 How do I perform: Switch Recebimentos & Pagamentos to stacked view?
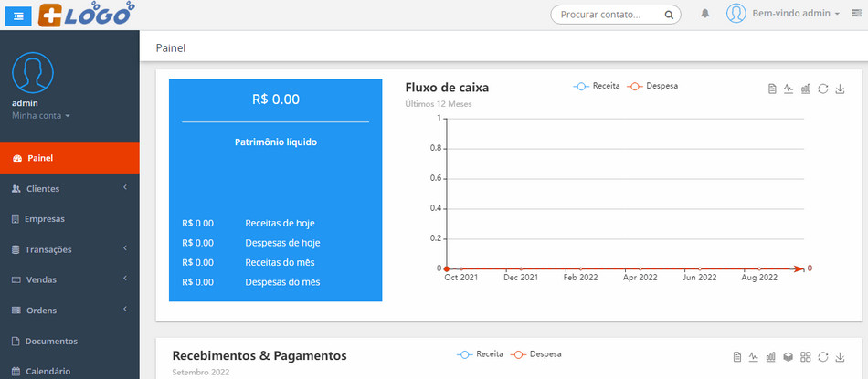(x=789, y=357)
